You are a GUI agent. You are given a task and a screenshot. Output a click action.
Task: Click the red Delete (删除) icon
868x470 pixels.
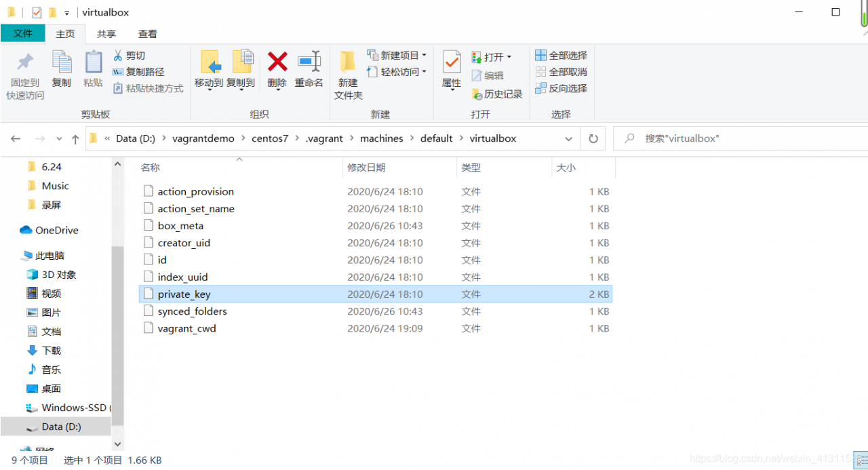pyautogui.click(x=277, y=62)
